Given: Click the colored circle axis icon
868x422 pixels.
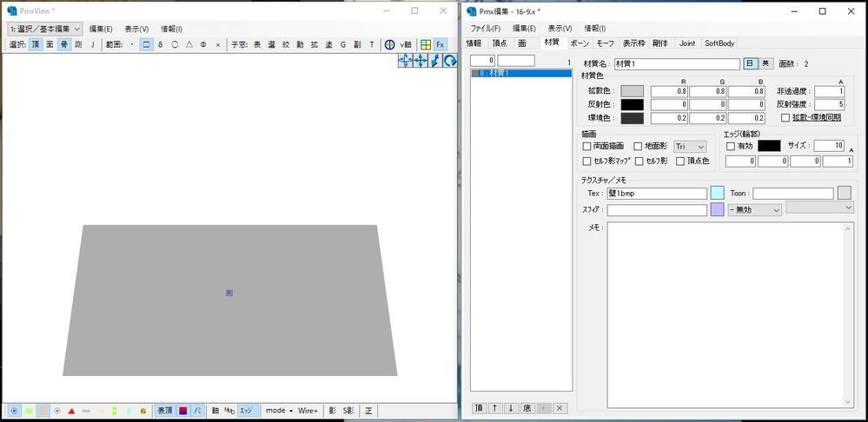Looking at the screenshot, I should [390, 45].
